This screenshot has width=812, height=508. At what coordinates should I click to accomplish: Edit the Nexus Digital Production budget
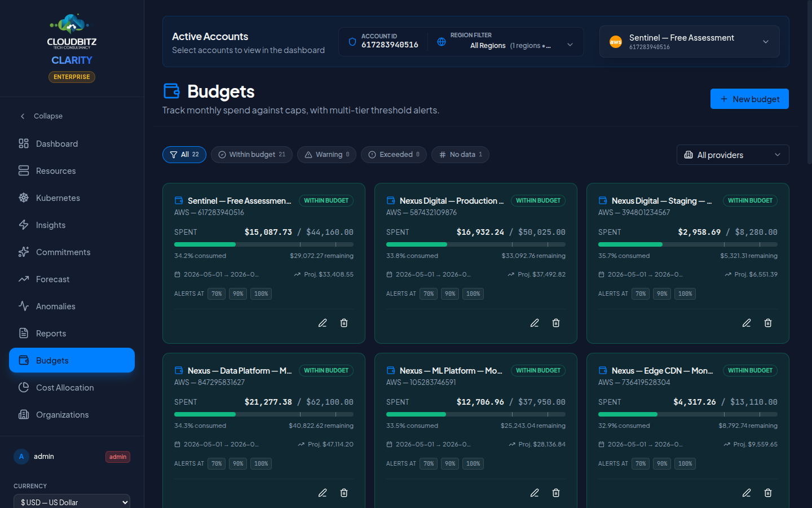coord(535,323)
